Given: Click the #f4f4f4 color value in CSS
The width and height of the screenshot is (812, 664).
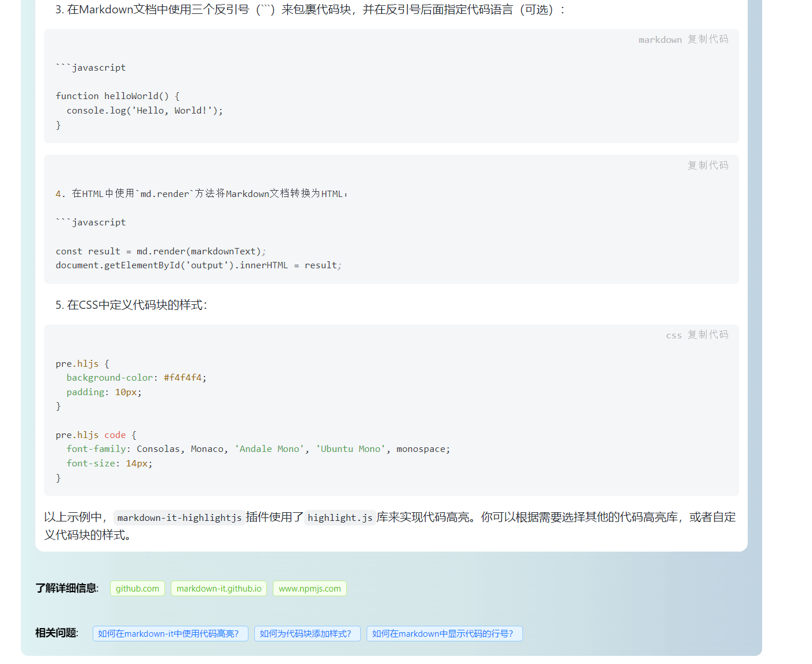Looking at the screenshot, I should click(x=182, y=377).
